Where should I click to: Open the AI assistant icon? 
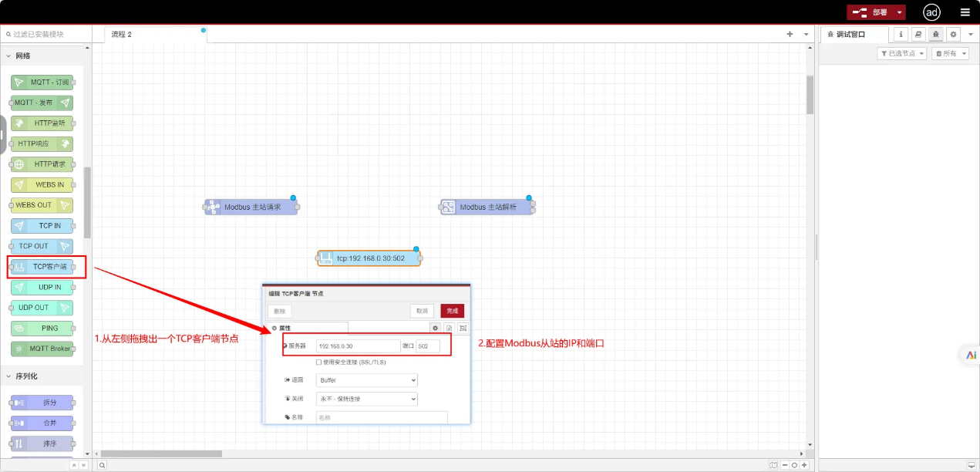click(x=970, y=355)
